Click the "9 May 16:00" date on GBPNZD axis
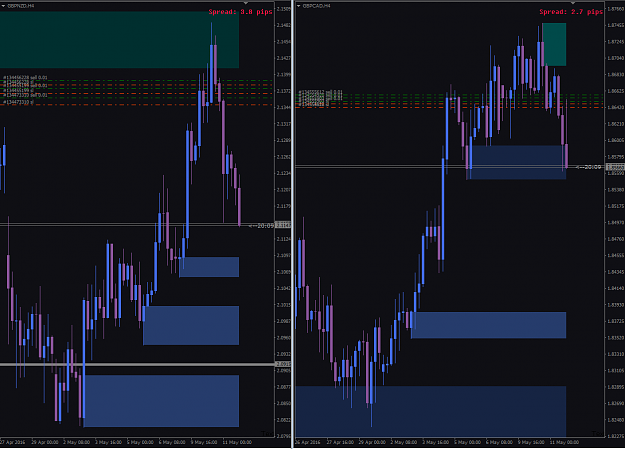The width and height of the screenshot is (625, 449). point(204,442)
